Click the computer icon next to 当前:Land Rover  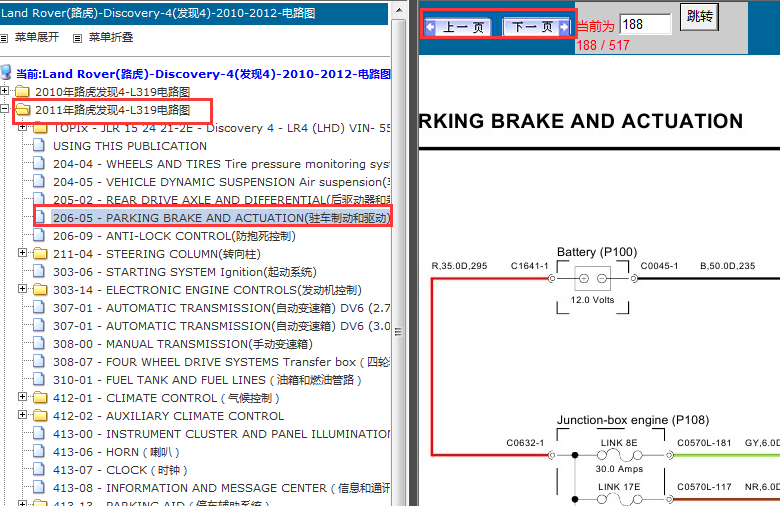coord(6,73)
